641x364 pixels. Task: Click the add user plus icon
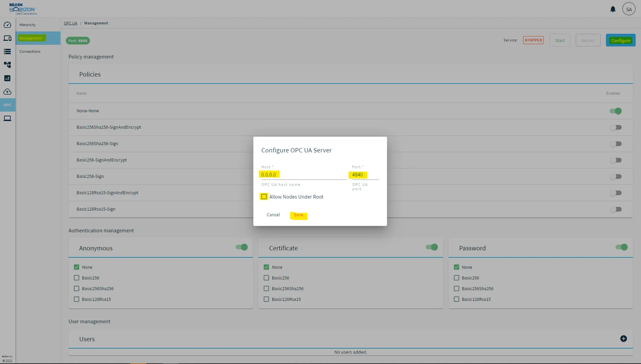click(x=623, y=339)
